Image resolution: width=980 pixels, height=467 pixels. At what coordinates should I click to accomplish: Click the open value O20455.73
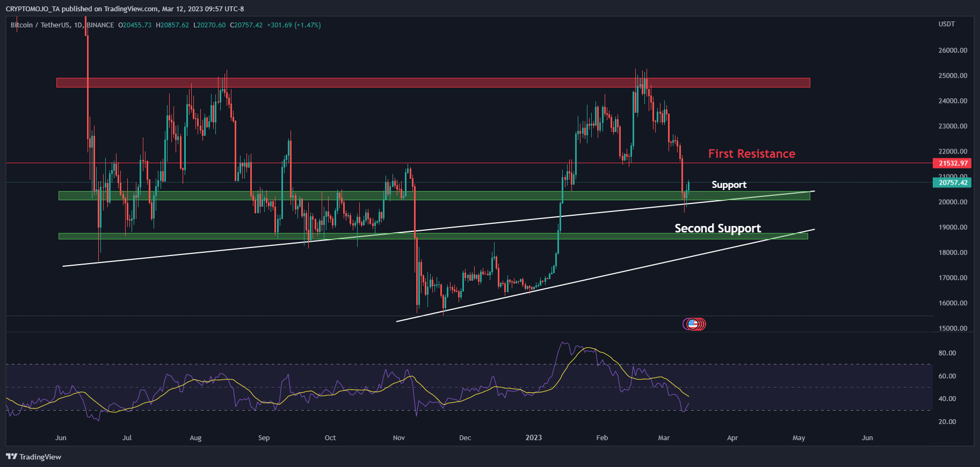(135, 25)
